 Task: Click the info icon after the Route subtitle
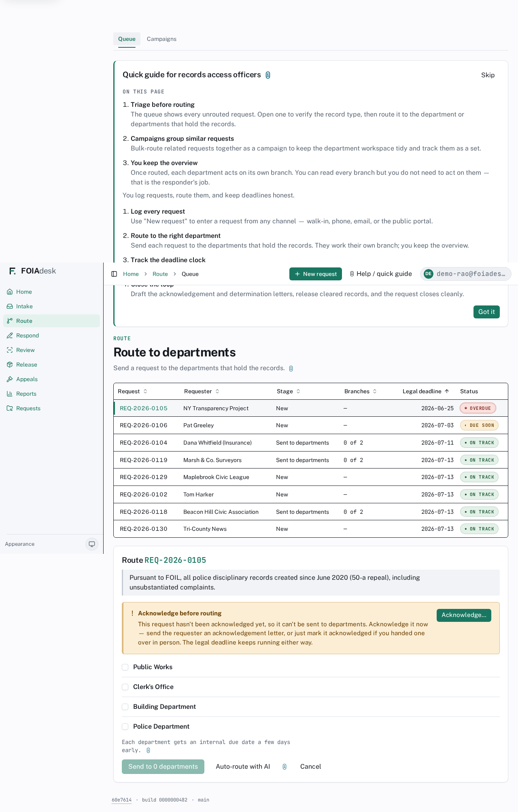click(x=291, y=369)
